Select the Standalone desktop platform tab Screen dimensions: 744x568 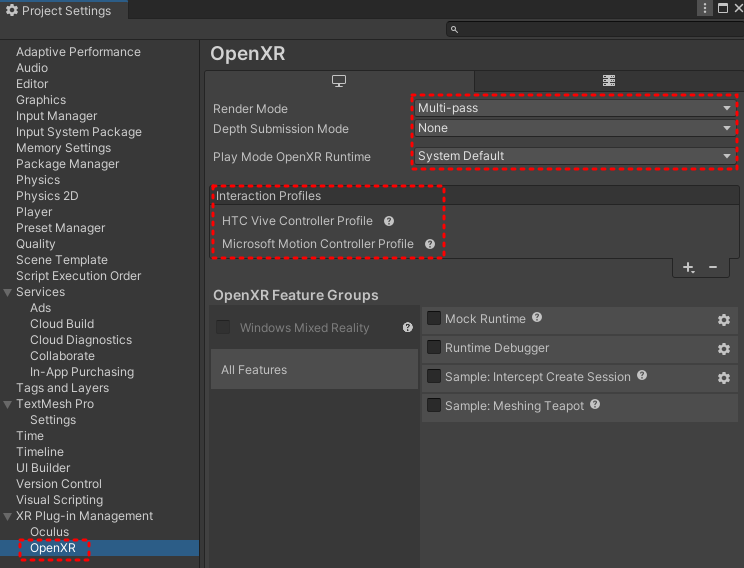(x=339, y=81)
